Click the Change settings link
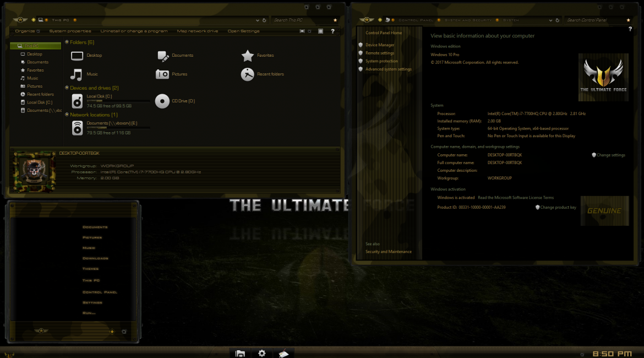Image resolution: width=644 pixels, height=358 pixels. pos(611,155)
